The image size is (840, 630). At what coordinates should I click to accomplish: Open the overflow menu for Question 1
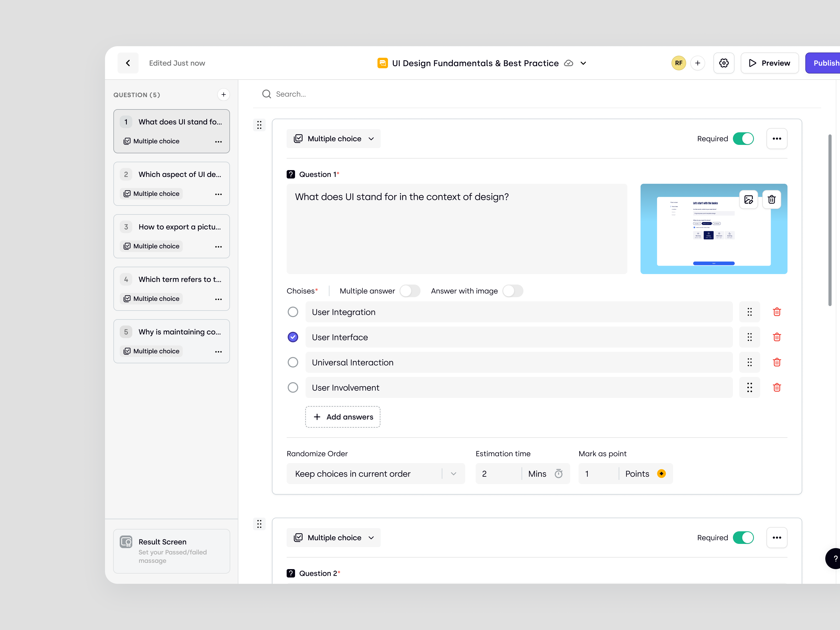pyautogui.click(x=776, y=139)
